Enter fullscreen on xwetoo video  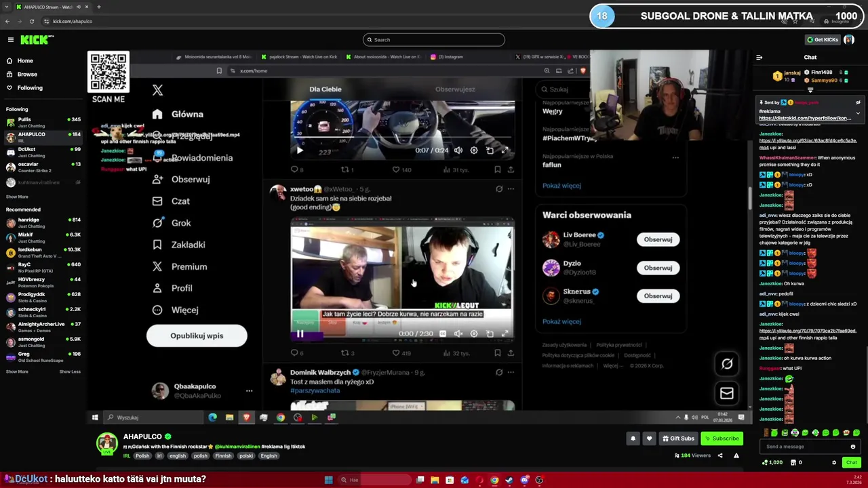[505, 333]
